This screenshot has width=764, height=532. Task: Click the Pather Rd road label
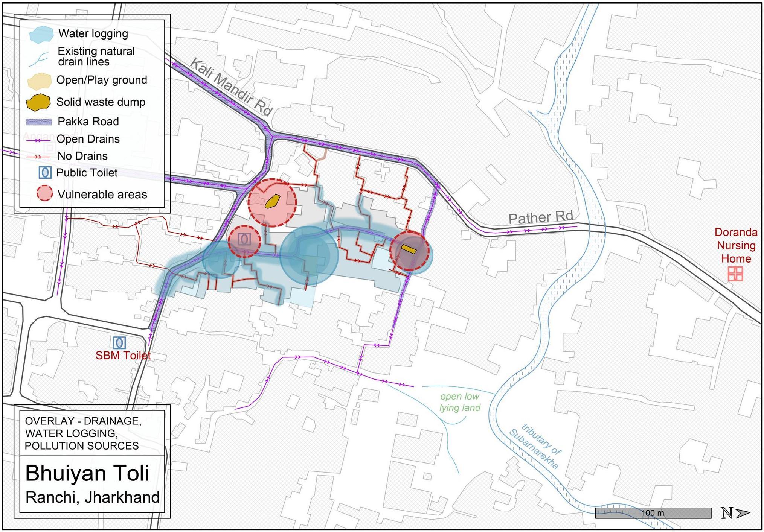tap(540, 217)
